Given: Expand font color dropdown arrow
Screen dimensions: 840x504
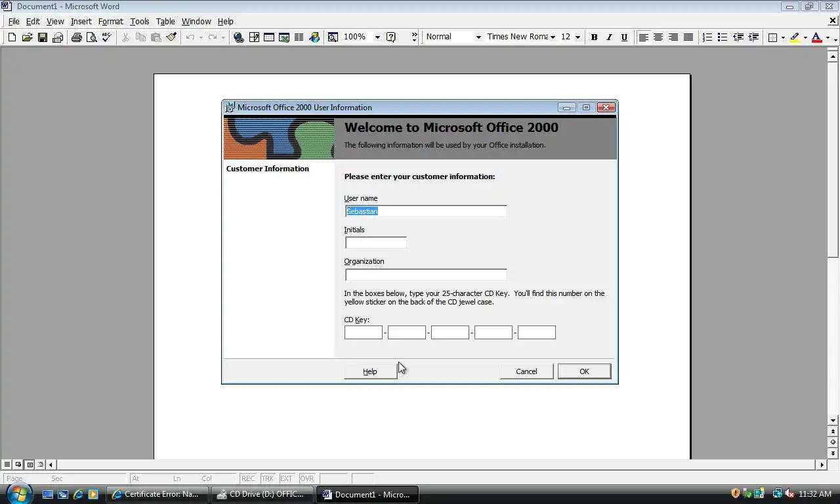Looking at the screenshot, I should (828, 37).
